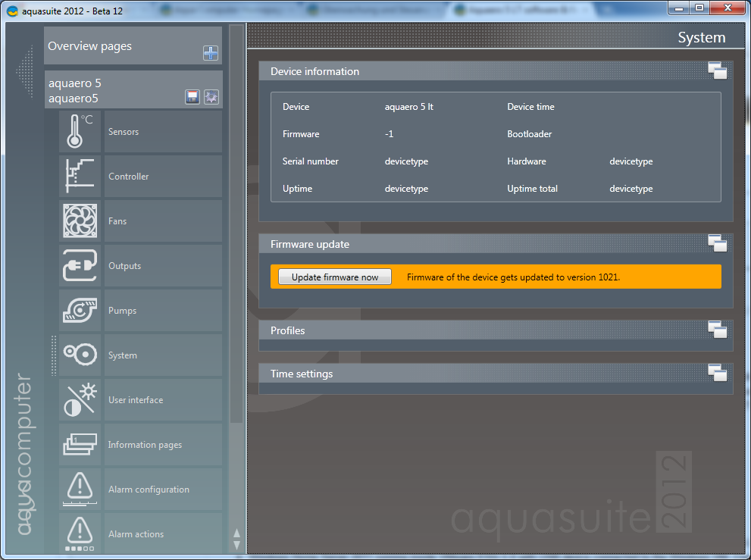751x560 pixels.
Task: Go to the Fans page
Action: point(164,221)
